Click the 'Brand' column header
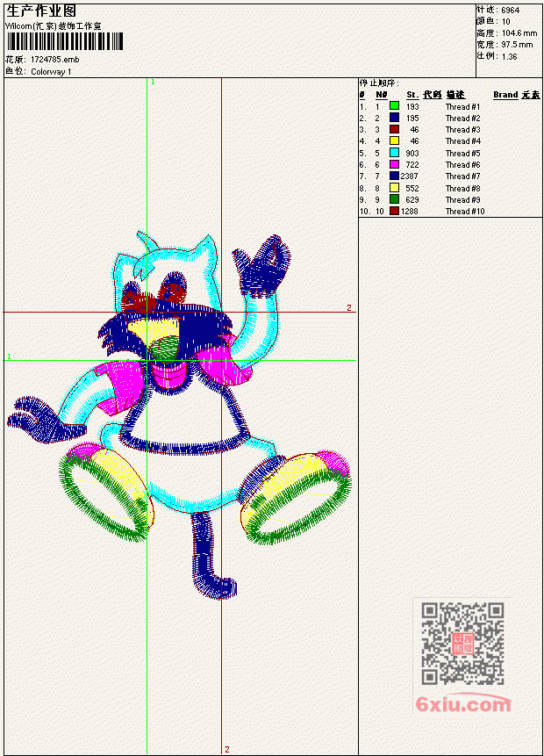This screenshot has height=756, width=544. pyautogui.click(x=505, y=95)
